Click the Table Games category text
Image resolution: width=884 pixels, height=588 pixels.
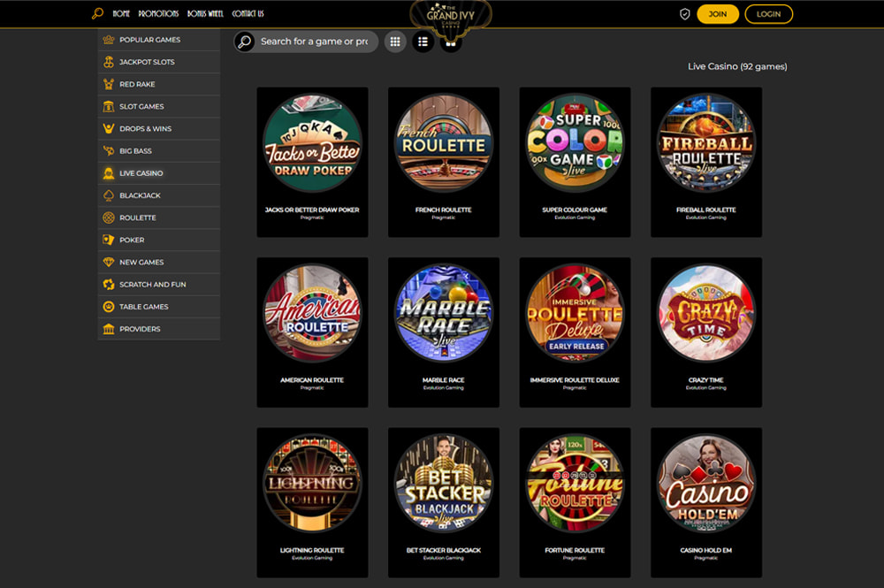[144, 307]
